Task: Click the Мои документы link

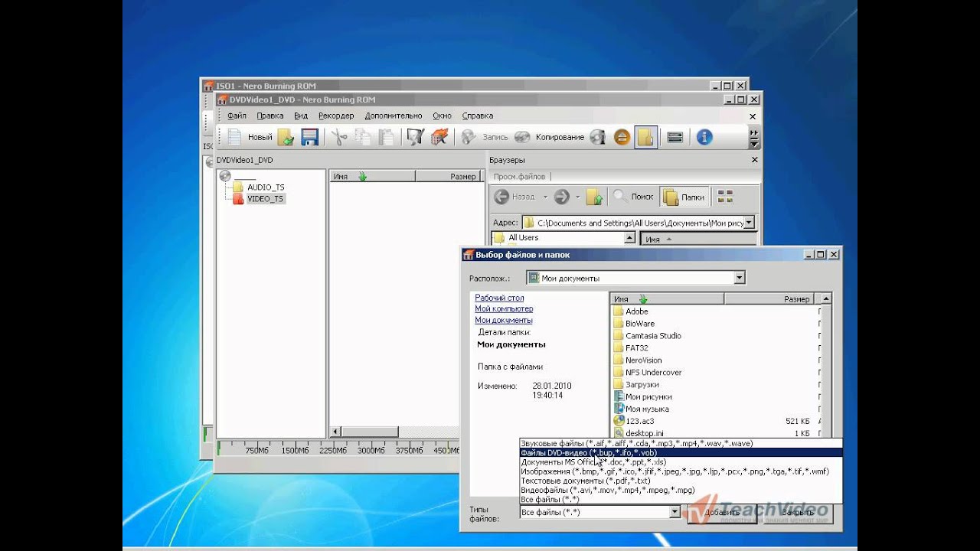Action: coord(504,321)
